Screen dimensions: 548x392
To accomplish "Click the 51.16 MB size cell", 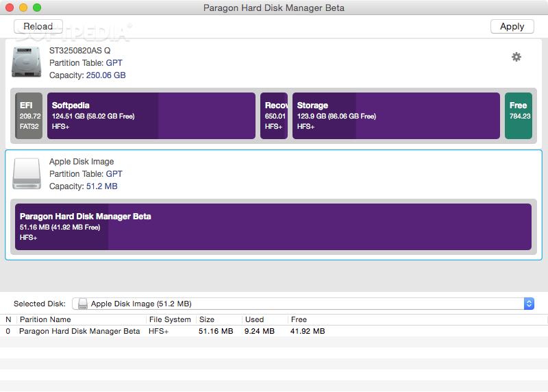I will (x=216, y=331).
